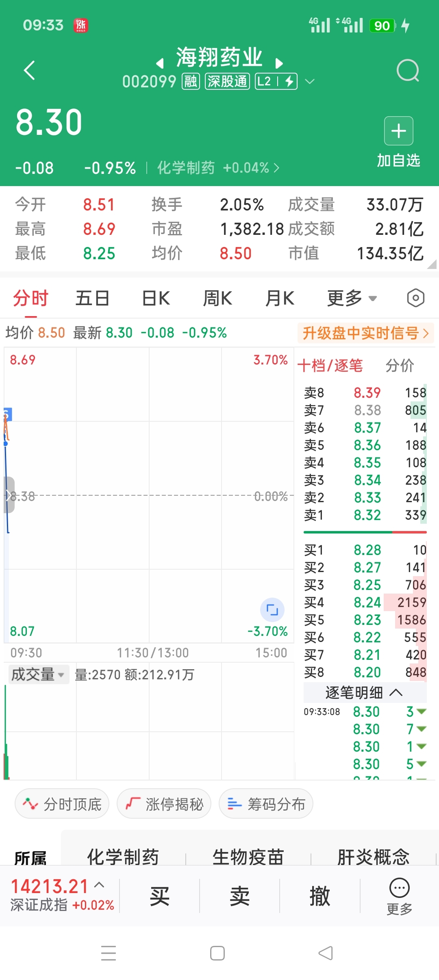Tap the 卖 sell button
The image size is (439, 980).
pos(239,897)
